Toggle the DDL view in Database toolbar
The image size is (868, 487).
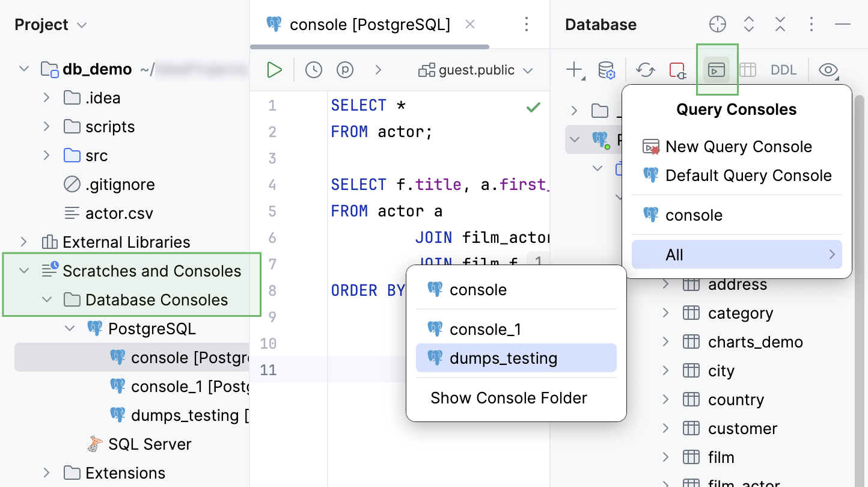coord(783,69)
